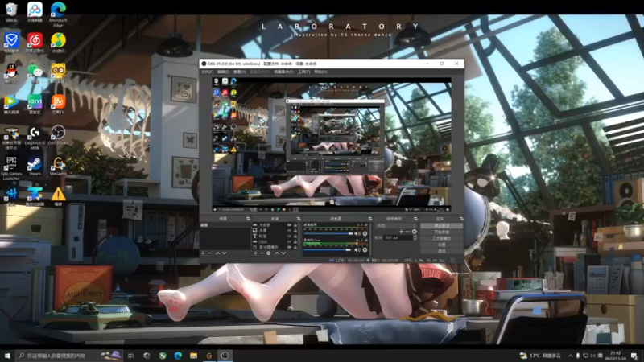This screenshot has width=644, height=362.
Task: Mute the 麦克风/Aux speaker icon
Action: tap(357, 249)
